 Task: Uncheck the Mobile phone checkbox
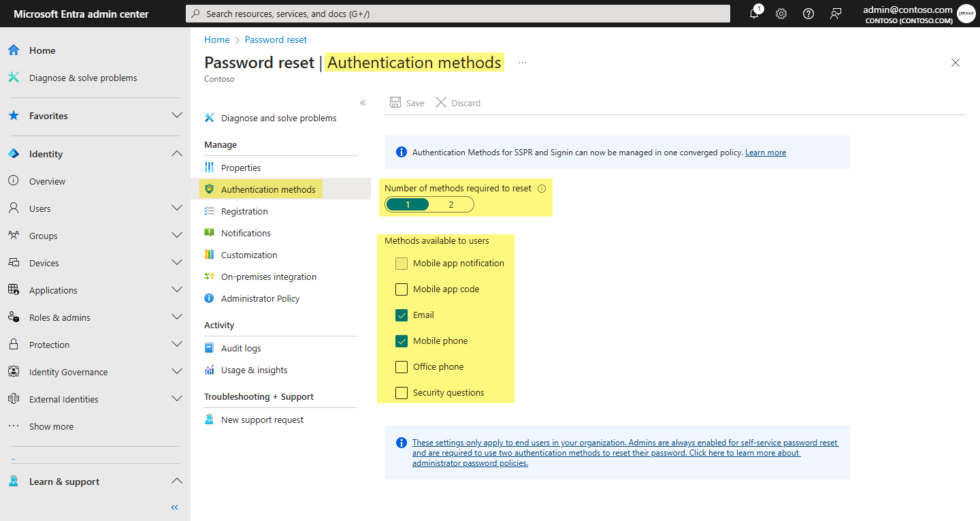402,341
